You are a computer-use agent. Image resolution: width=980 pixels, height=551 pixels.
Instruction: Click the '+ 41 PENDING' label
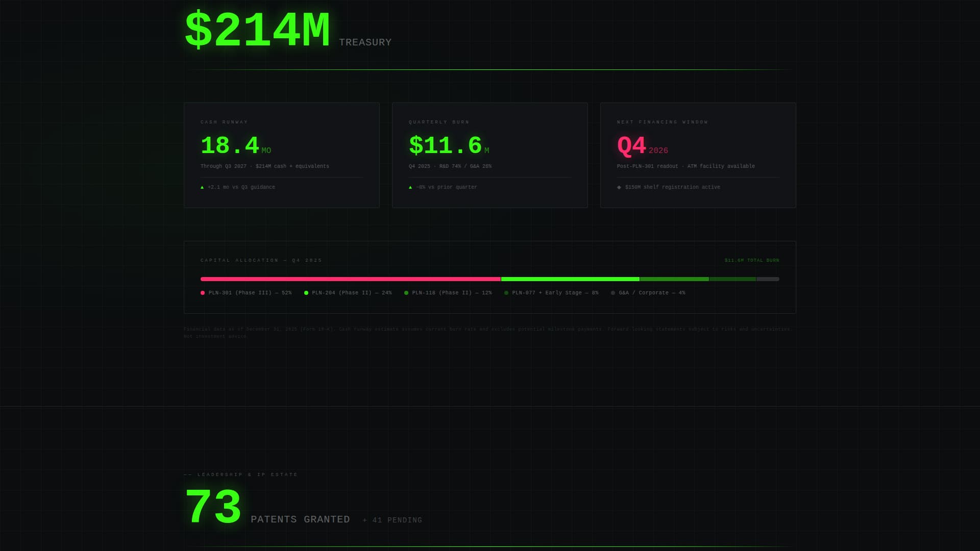[x=392, y=520]
